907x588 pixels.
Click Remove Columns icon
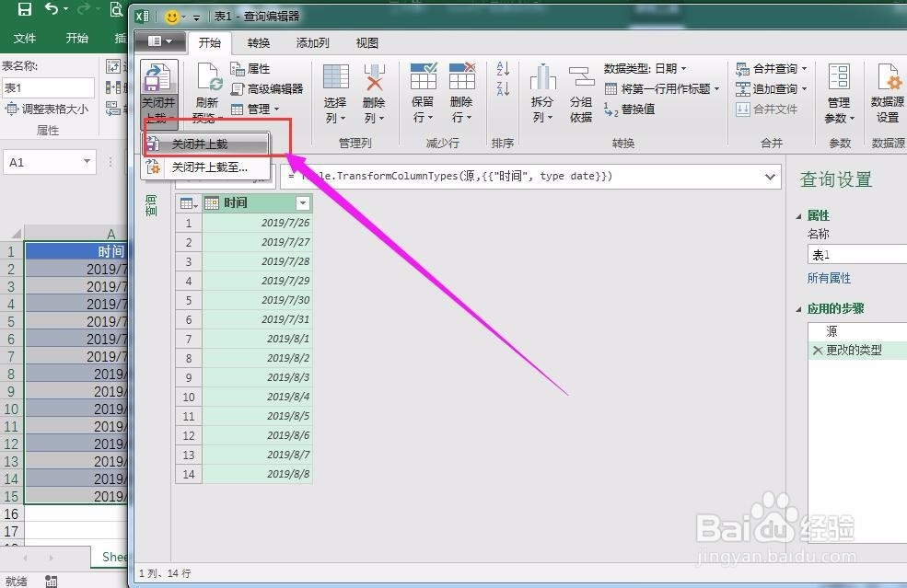click(374, 77)
